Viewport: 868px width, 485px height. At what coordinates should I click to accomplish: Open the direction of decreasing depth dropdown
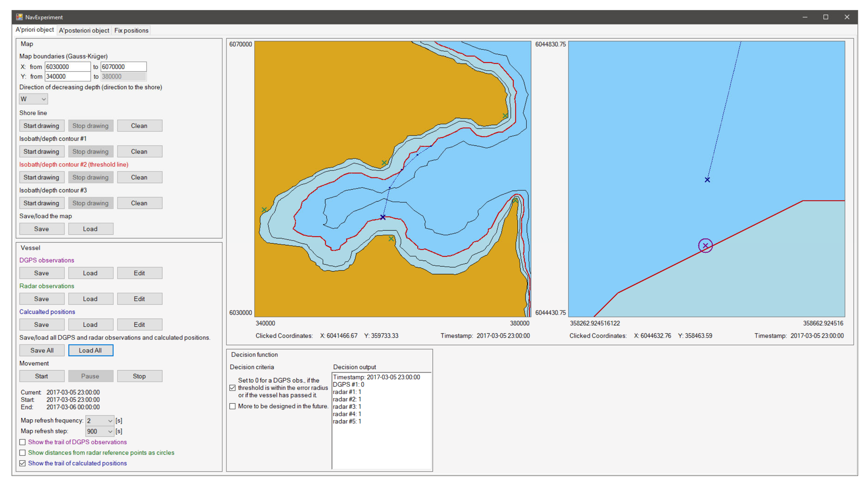(33, 99)
